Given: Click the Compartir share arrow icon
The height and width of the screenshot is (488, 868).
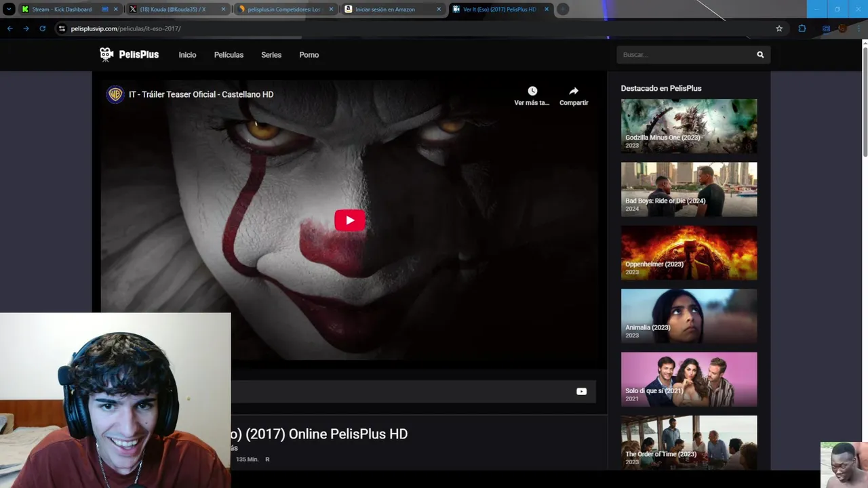Looking at the screenshot, I should pyautogui.click(x=574, y=91).
